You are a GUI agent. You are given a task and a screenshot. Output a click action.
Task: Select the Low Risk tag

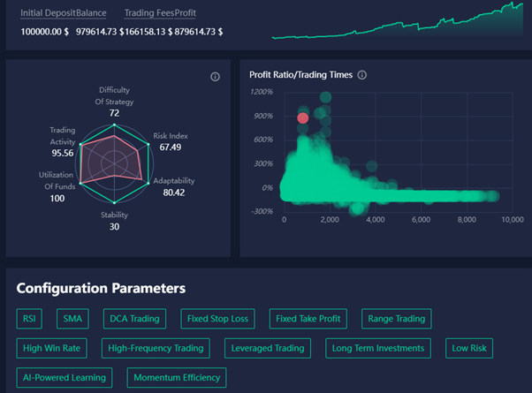pos(468,348)
